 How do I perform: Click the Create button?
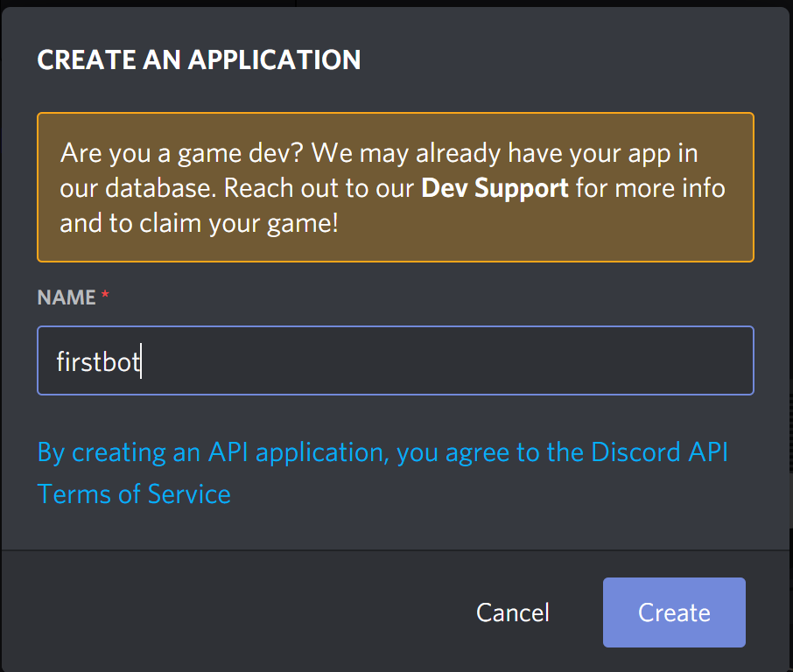point(673,612)
